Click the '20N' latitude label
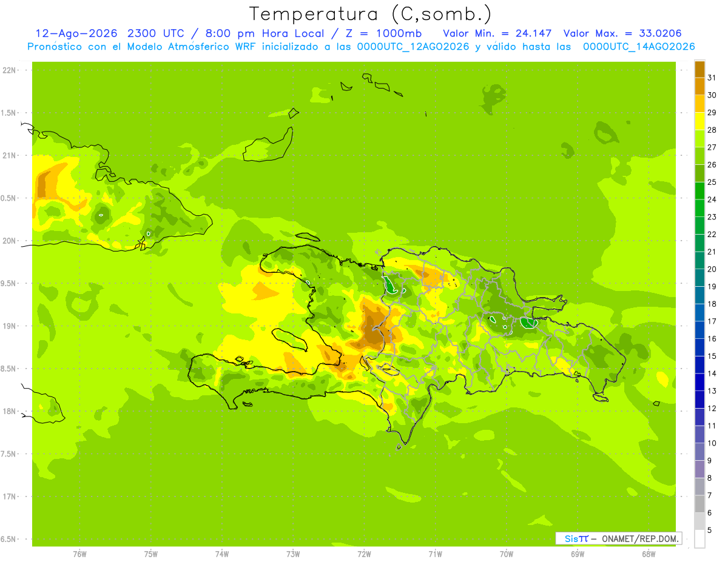728x562 pixels. [x=9, y=241]
